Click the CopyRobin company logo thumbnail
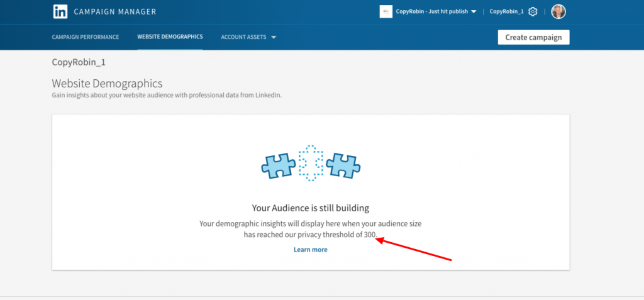The width and height of the screenshot is (644, 300). click(386, 11)
